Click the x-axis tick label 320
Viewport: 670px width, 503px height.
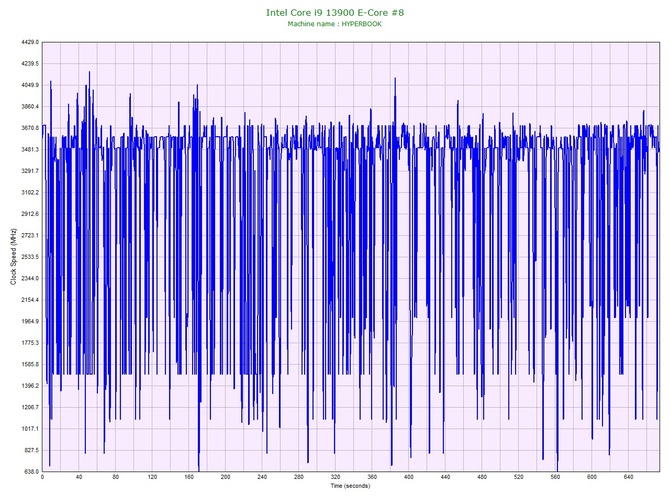click(x=335, y=477)
